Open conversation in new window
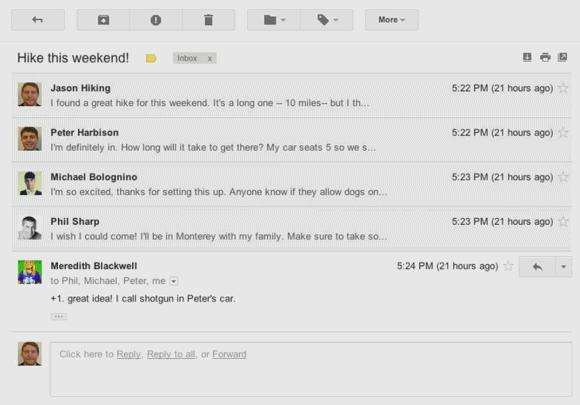 pyautogui.click(x=563, y=57)
